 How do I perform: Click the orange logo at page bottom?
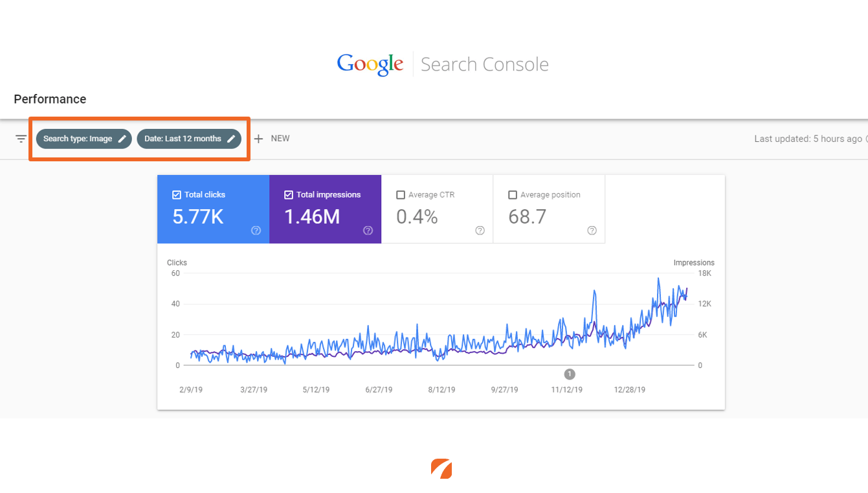coord(441,469)
